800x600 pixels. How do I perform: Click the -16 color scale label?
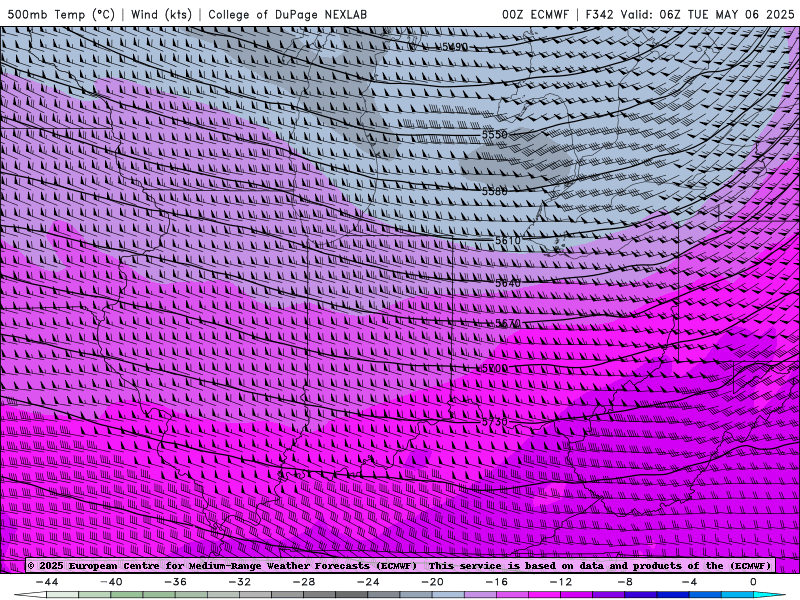(x=496, y=582)
